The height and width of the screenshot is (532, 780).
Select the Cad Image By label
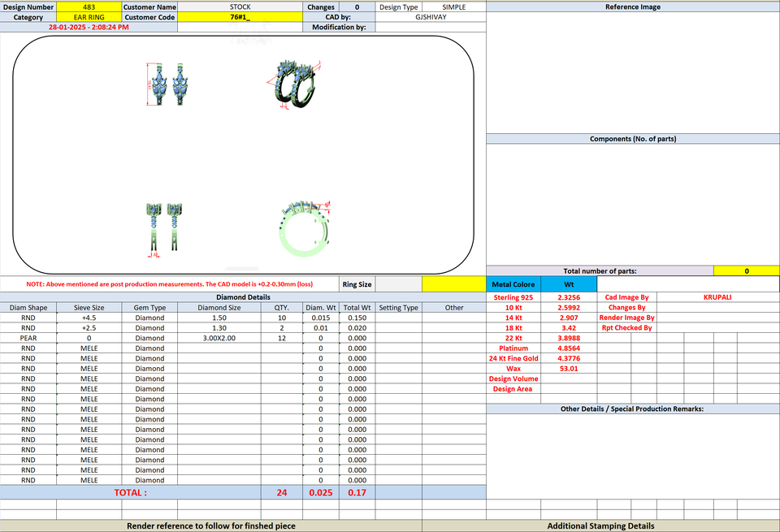pos(626,297)
